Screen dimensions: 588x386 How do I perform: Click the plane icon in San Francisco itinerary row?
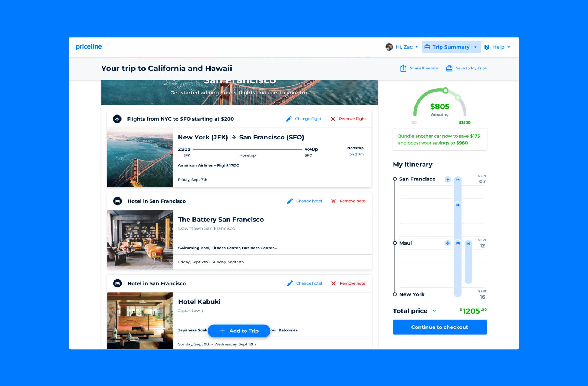(448, 179)
